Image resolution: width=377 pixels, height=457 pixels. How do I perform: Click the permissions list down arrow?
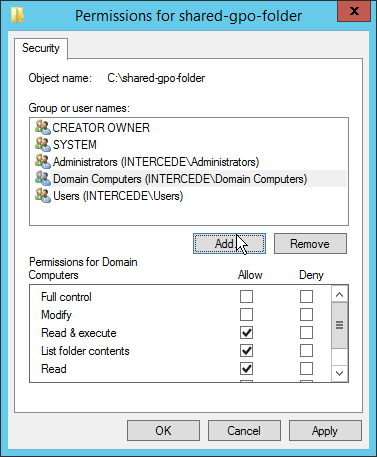tap(339, 373)
